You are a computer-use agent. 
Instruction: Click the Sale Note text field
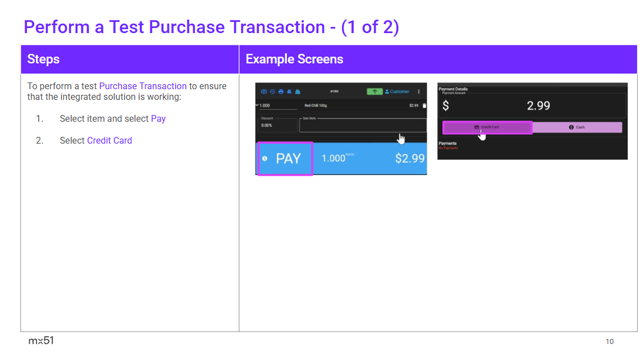coord(362,126)
